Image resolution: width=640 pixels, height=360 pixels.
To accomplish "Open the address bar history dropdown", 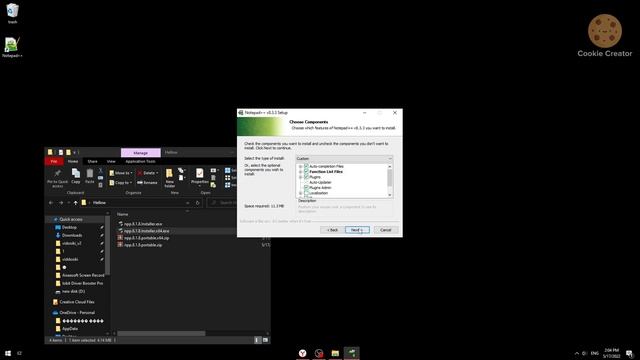I will click(x=188, y=202).
